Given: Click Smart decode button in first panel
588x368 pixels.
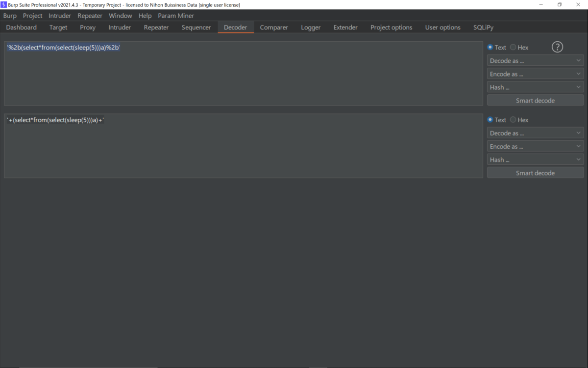Looking at the screenshot, I should coord(535,101).
